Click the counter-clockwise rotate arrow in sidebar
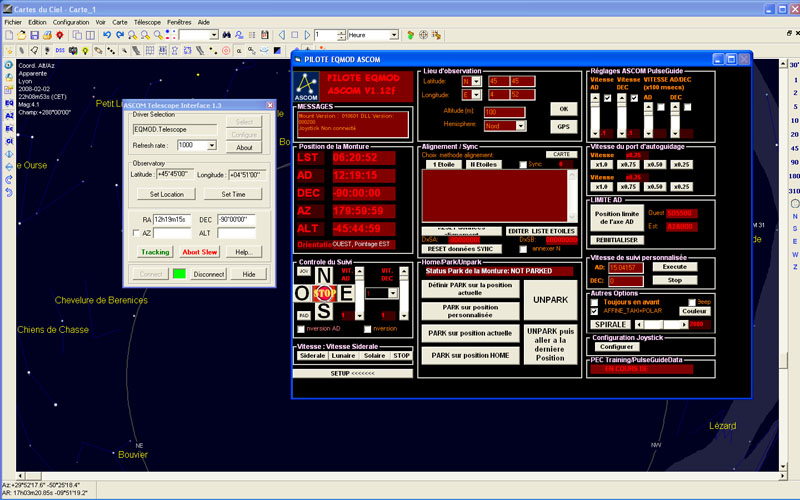The height and width of the screenshot is (500, 800). (9, 192)
